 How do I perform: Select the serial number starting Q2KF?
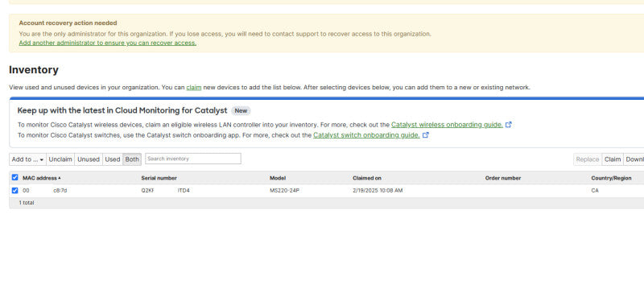165,191
